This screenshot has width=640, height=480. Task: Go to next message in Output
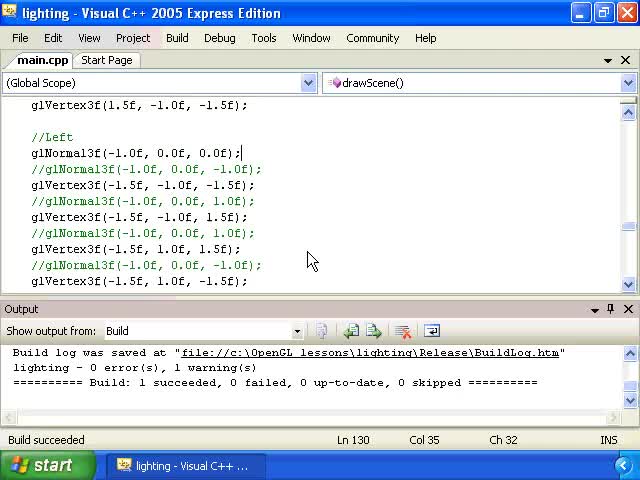point(373,331)
